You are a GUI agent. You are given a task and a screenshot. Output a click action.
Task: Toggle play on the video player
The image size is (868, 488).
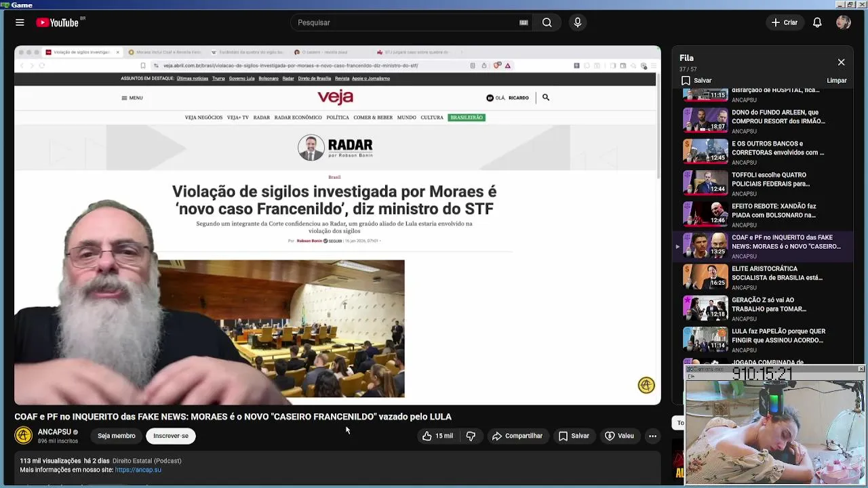338,225
